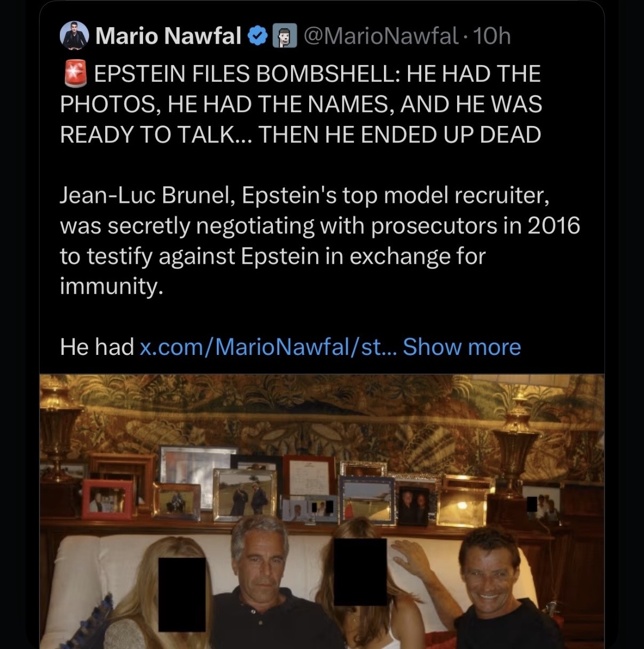
Task: Open the post via the 10h timestamp
Action: (x=492, y=36)
